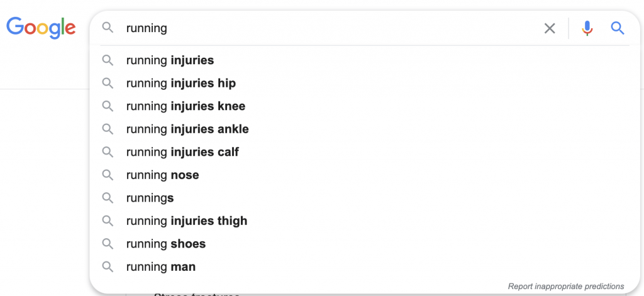Viewport: 644px width, 296px height.
Task: Select the runnings suggestion
Action: pos(365,199)
